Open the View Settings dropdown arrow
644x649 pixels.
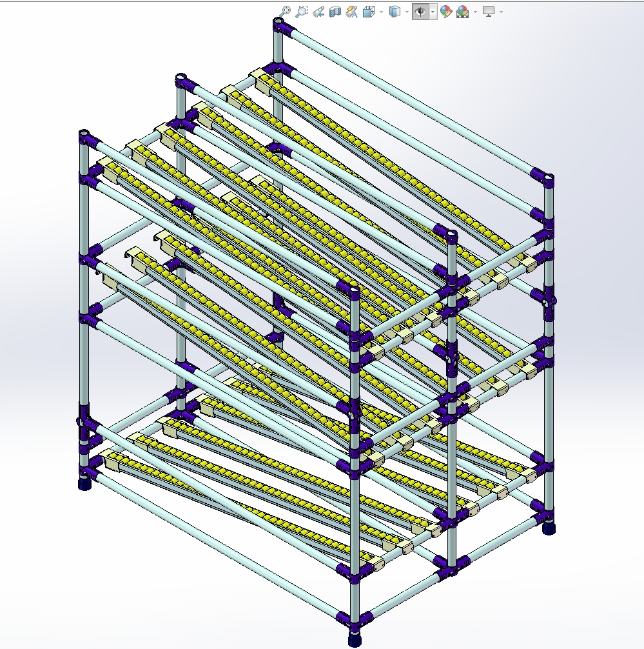(x=501, y=12)
